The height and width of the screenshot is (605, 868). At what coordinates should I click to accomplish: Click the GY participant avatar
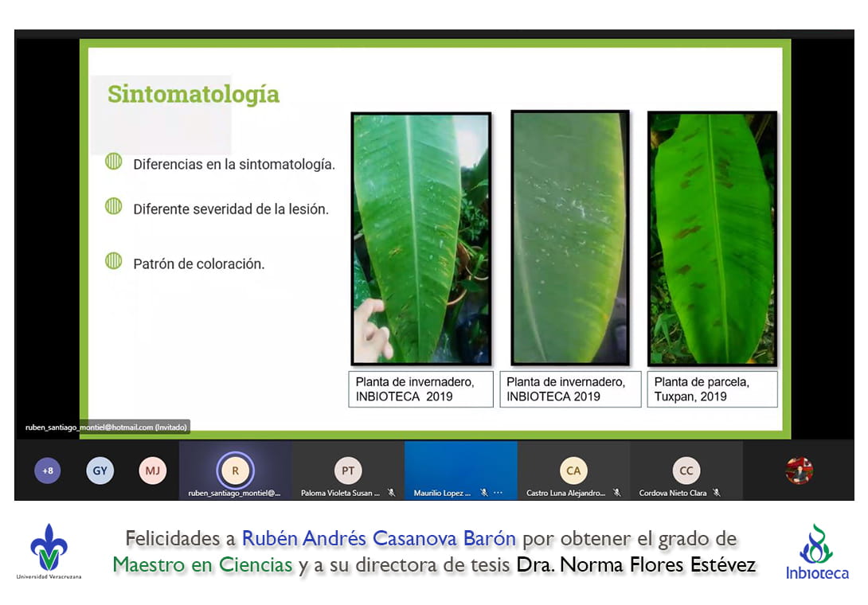100,470
